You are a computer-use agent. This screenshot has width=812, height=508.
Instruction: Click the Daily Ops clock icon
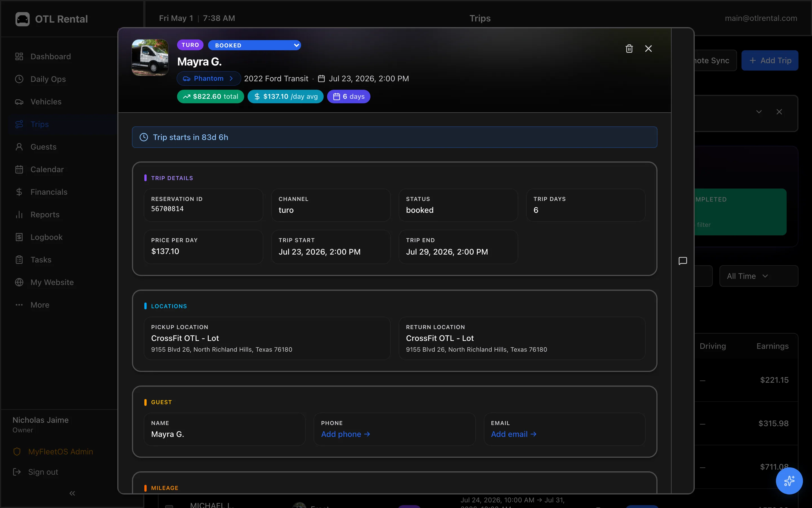19,79
